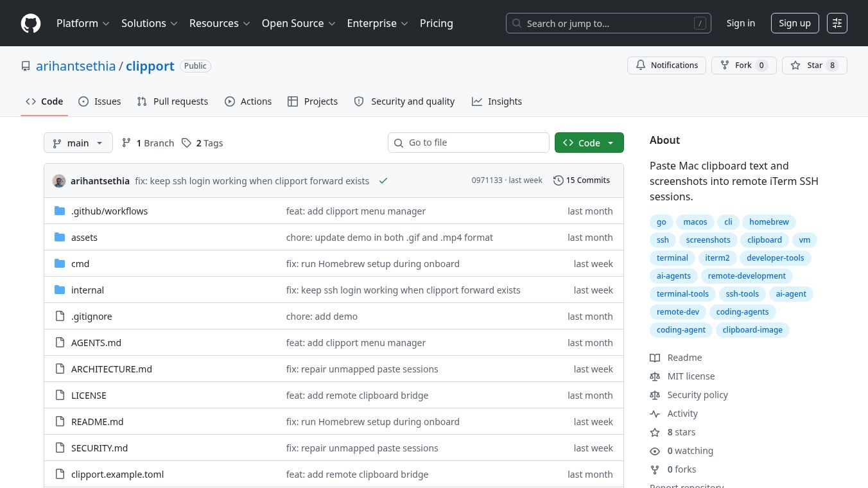The width and height of the screenshot is (868, 488).
Task: Click the Go to file search field
Action: [469, 143]
